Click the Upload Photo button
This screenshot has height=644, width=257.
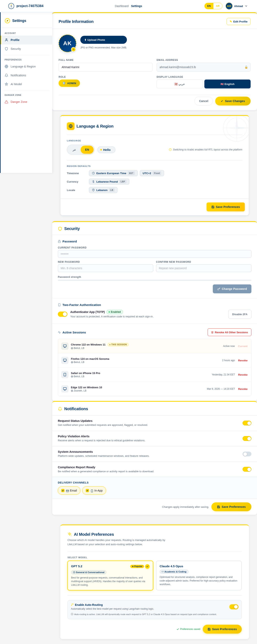103,40
